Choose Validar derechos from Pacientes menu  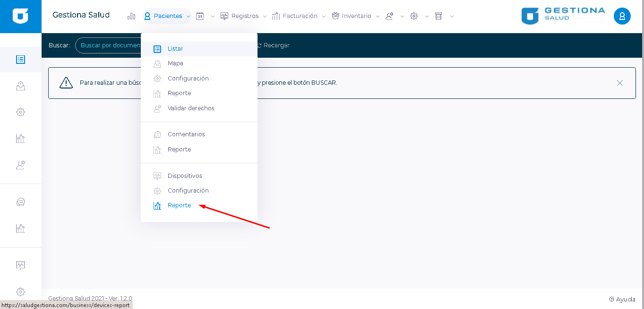[x=190, y=108]
